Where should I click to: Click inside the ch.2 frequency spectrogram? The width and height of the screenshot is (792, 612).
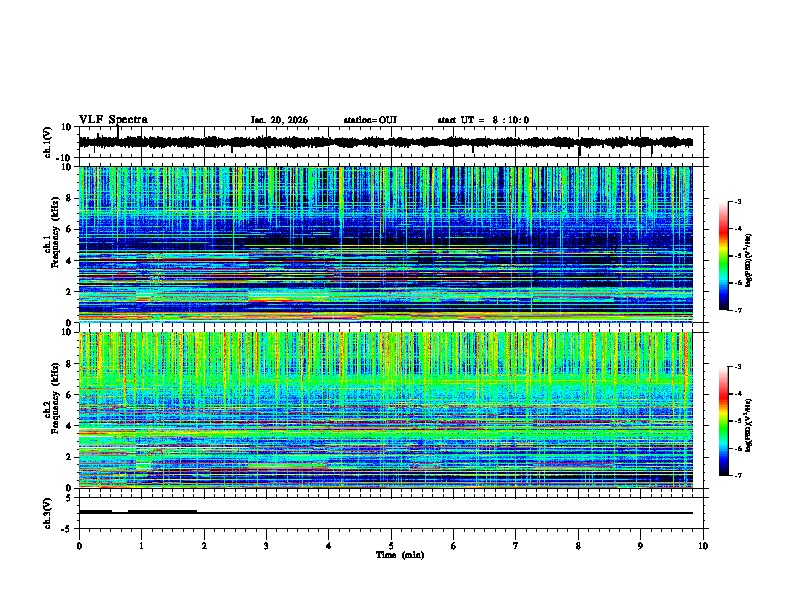coord(385,410)
